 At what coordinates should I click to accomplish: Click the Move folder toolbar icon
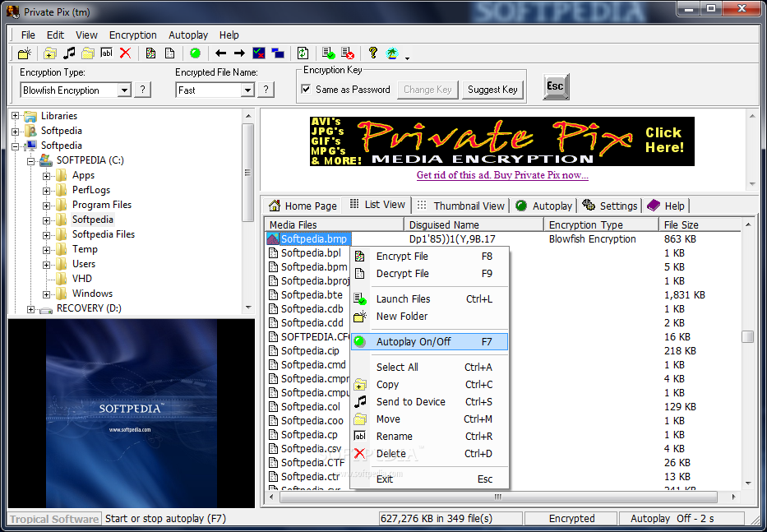[88, 53]
